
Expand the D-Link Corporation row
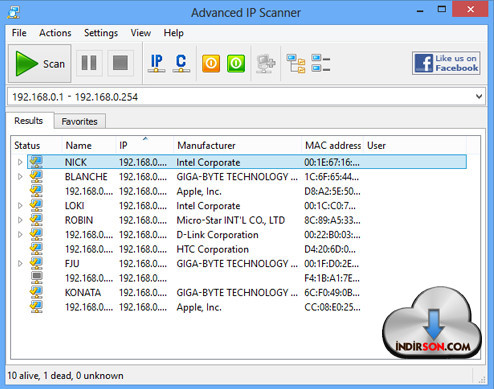pos(20,234)
